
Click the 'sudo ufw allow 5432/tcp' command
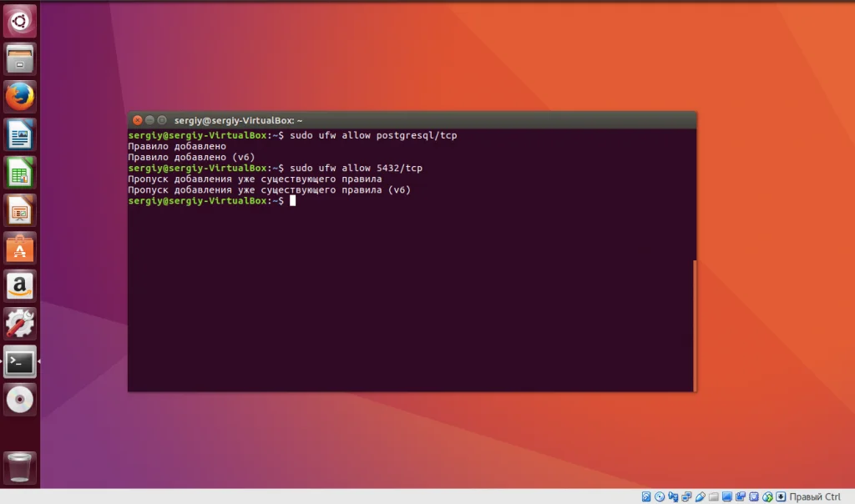click(356, 168)
